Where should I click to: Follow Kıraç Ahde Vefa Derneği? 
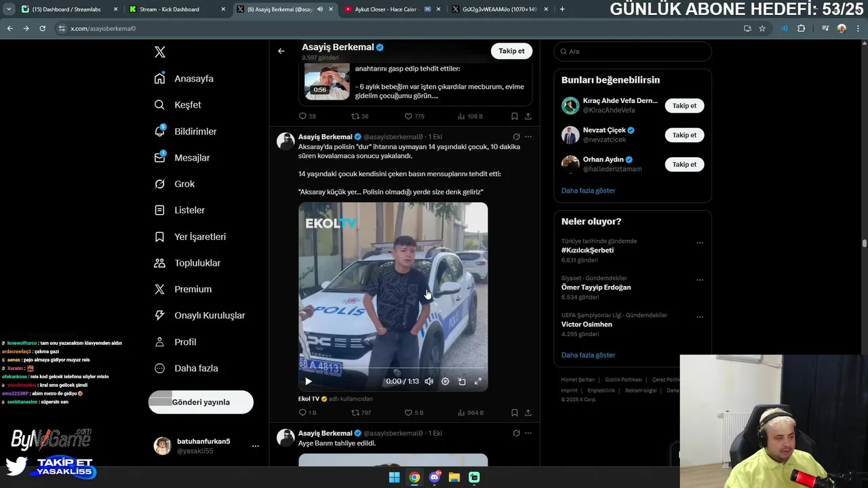(x=684, y=106)
